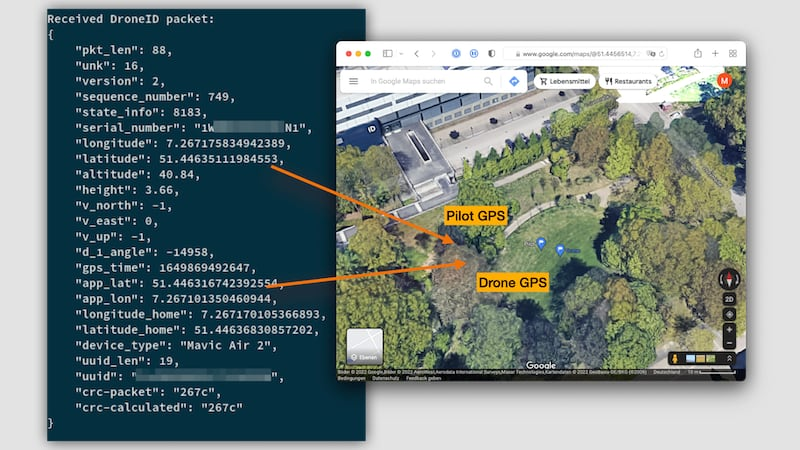Reset map orientation with the compass

[x=729, y=279]
